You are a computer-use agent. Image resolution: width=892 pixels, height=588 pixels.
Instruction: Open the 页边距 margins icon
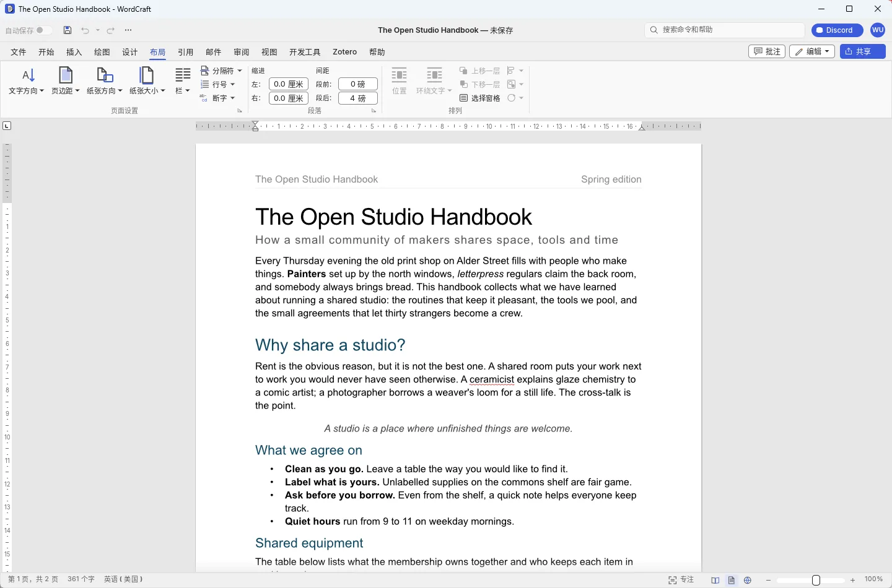click(66, 81)
